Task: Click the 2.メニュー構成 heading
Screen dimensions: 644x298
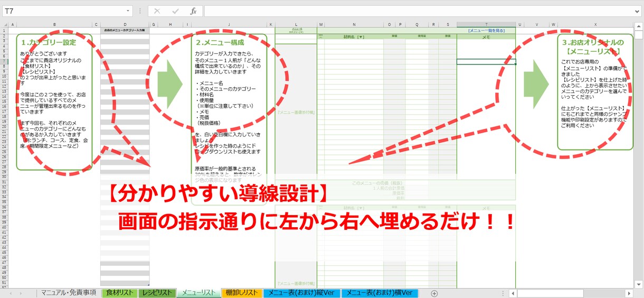Action: pos(220,42)
